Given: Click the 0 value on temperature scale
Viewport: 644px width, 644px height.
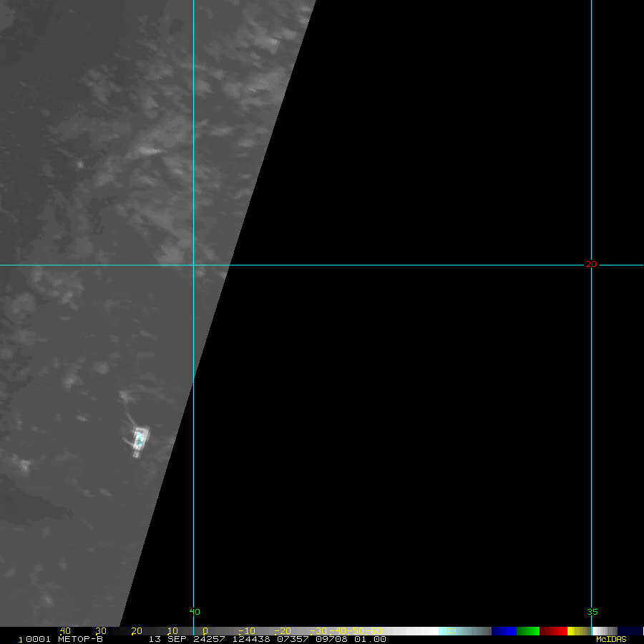Looking at the screenshot, I should coord(205,631).
